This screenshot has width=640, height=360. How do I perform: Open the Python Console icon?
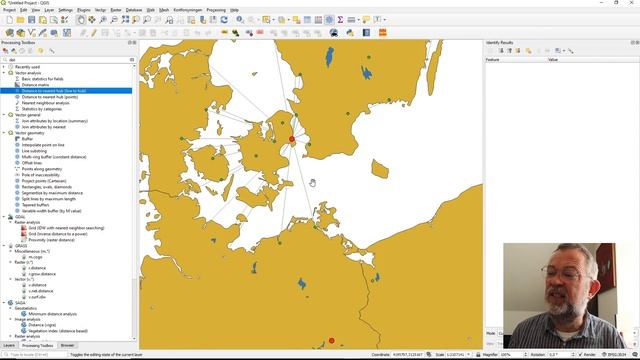(350, 33)
